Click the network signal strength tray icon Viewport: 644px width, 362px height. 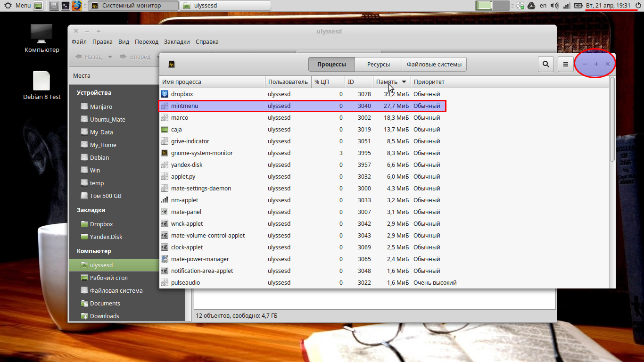tap(566, 6)
